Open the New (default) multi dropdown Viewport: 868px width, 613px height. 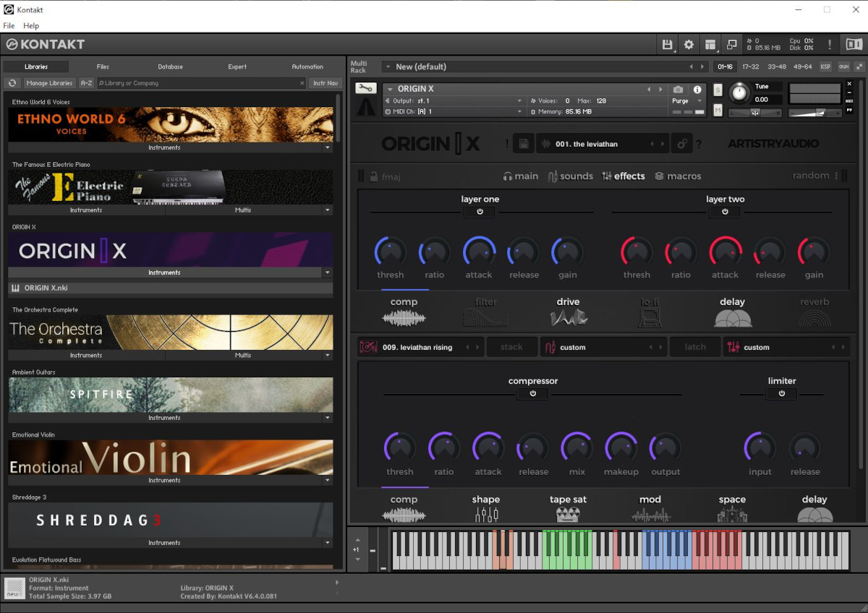(388, 67)
